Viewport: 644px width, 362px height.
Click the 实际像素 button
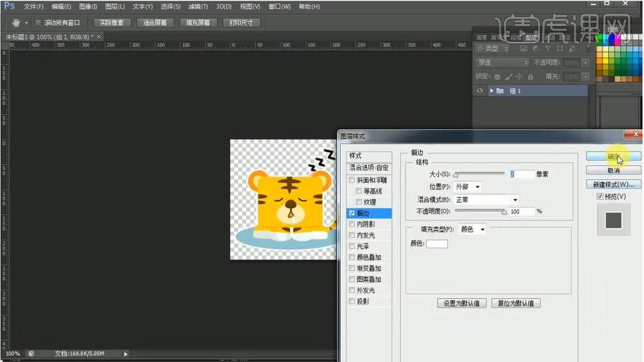tap(112, 23)
